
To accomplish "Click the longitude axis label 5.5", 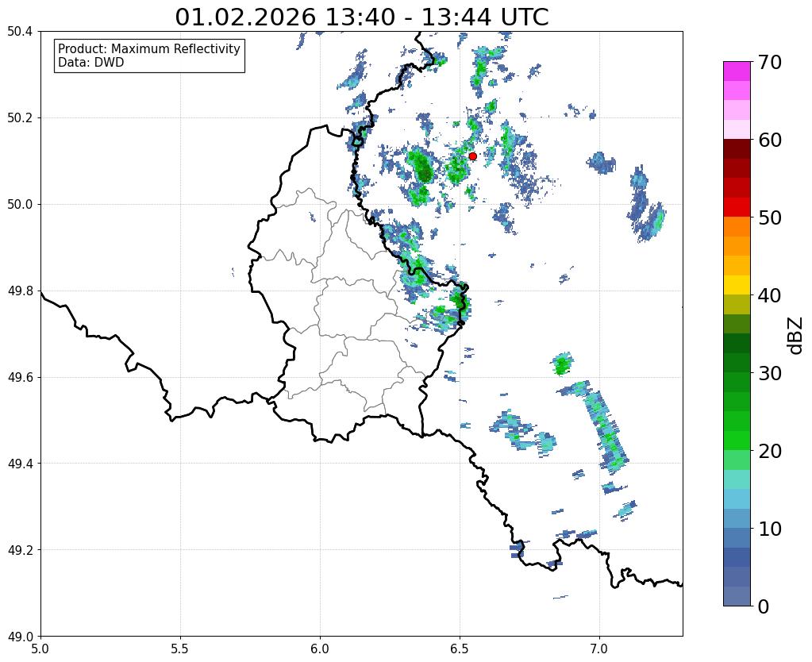I will (x=180, y=649).
